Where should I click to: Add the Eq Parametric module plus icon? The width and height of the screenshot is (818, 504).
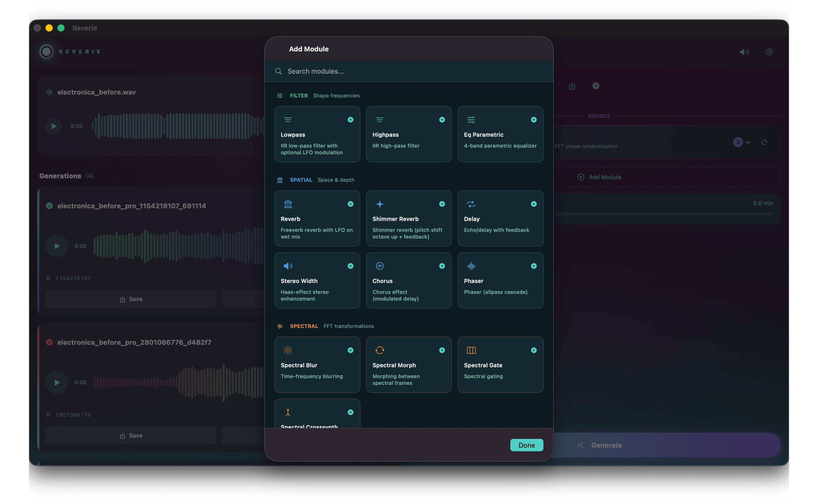(x=534, y=120)
